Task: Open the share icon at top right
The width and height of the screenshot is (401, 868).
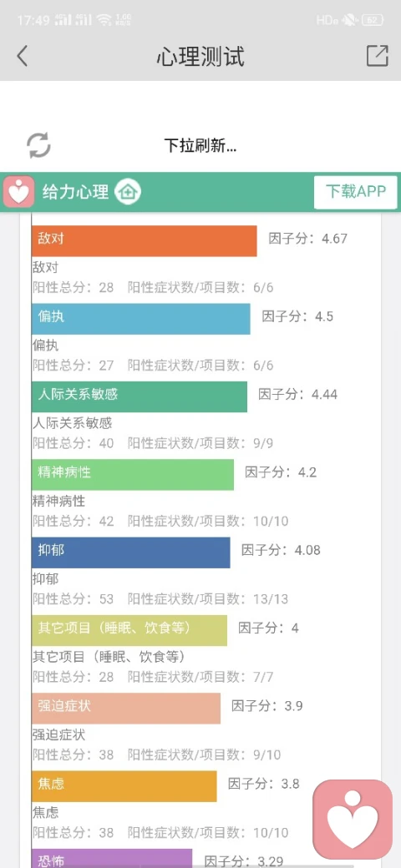Action: [x=377, y=56]
